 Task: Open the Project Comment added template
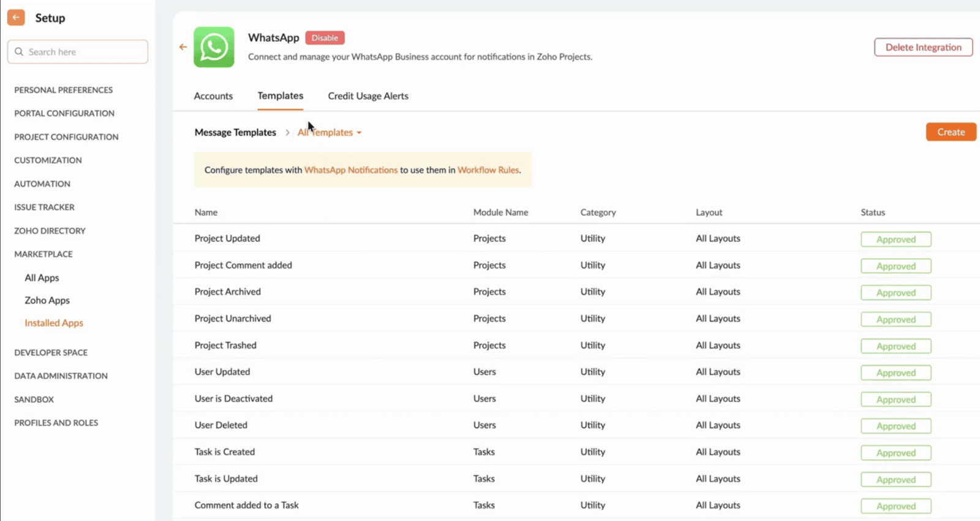coord(243,265)
